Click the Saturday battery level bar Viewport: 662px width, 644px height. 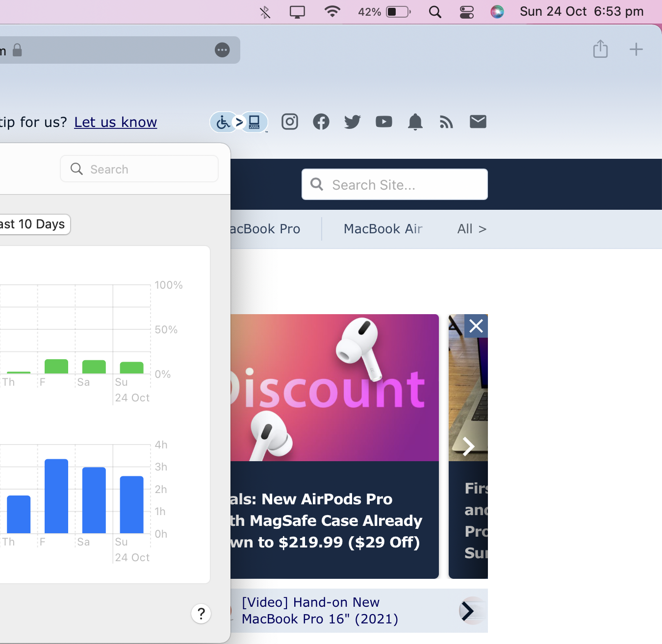tap(94, 367)
